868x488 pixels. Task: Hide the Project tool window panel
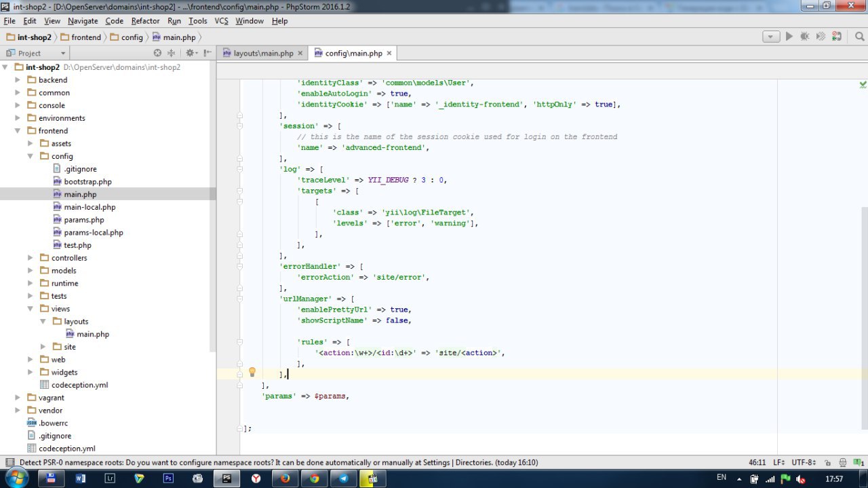pos(208,53)
